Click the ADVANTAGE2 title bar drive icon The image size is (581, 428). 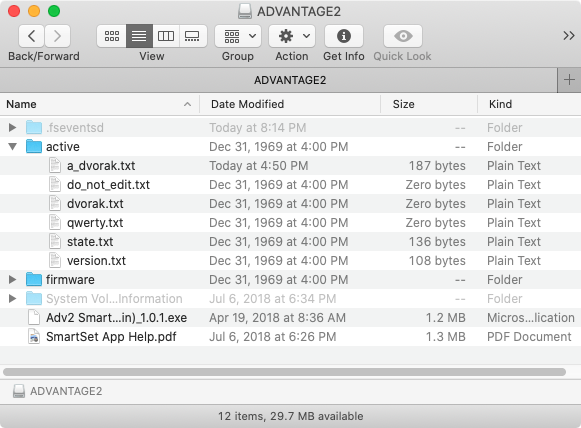[x=245, y=11]
